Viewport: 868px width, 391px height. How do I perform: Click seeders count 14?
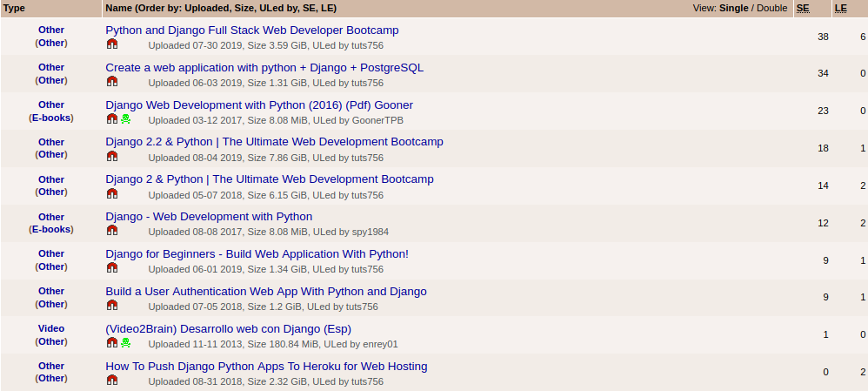coord(823,185)
